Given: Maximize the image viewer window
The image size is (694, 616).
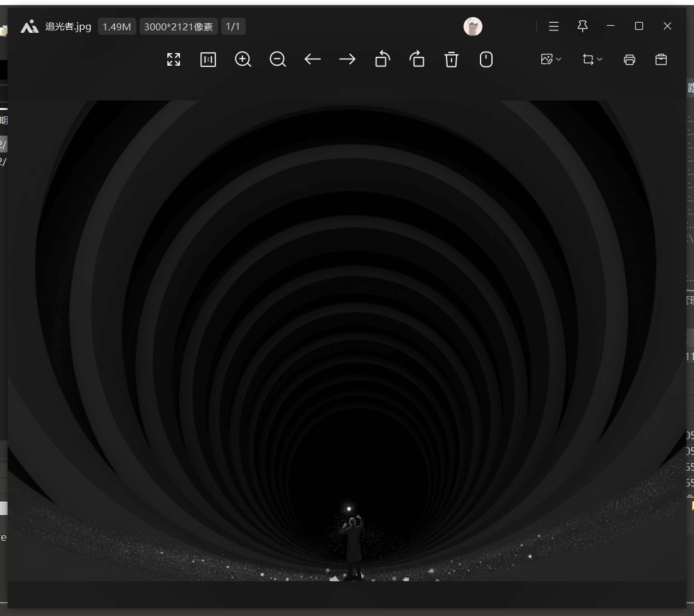Looking at the screenshot, I should click(x=639, y=26).
